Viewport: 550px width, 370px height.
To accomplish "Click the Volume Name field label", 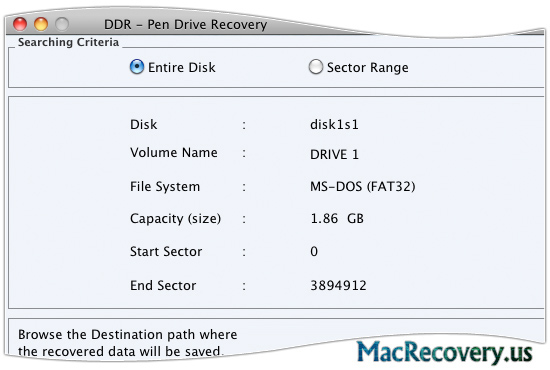I will coord(174,153).
